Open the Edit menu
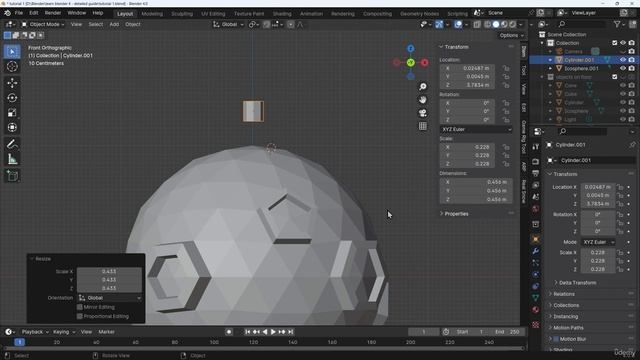The height and width of the screenshot is (360, 640). pos(34,13)
